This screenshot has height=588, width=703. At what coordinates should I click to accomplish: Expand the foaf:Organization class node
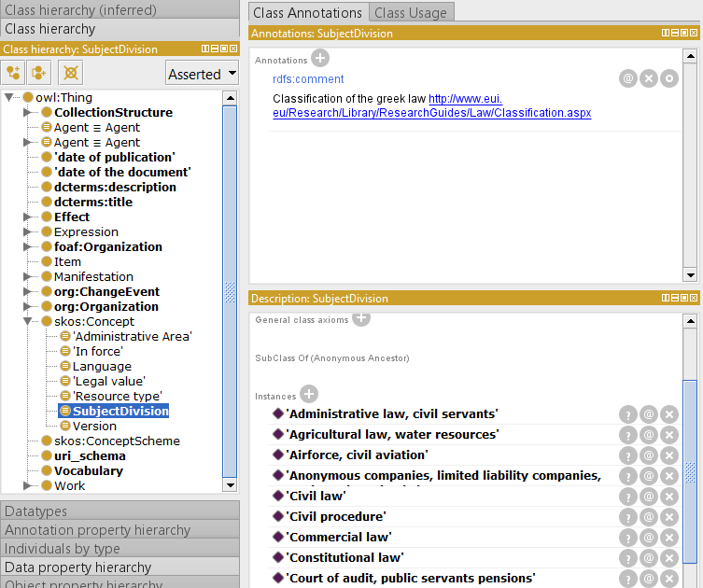[27, 247]
